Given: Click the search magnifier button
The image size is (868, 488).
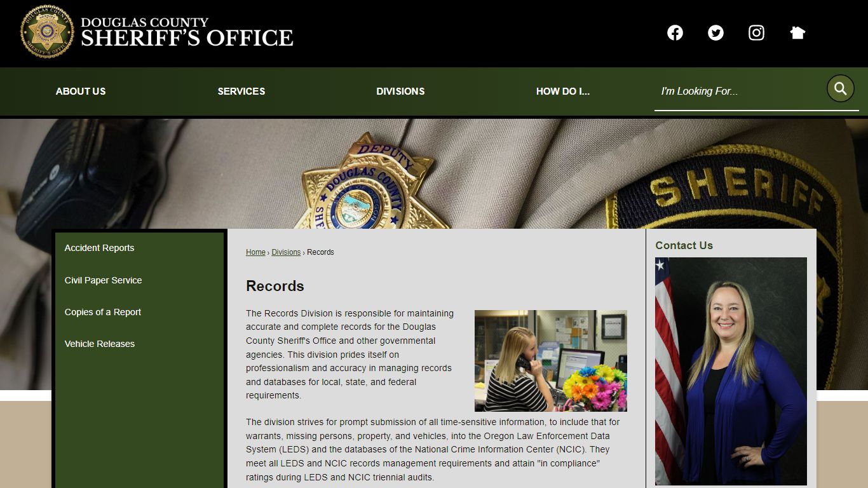Looking at the screenshot, I should pos(840,88).
